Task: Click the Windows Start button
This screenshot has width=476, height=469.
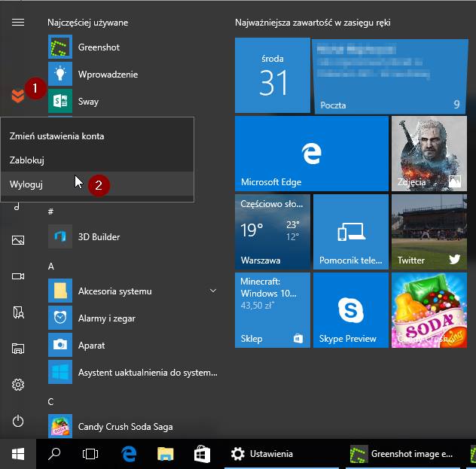Action: click(18, 454)
